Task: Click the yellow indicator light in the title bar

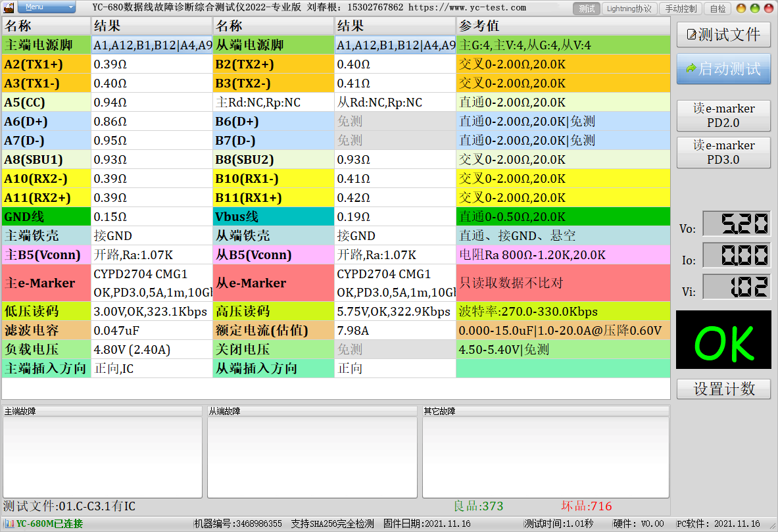Action: [741, 8]
